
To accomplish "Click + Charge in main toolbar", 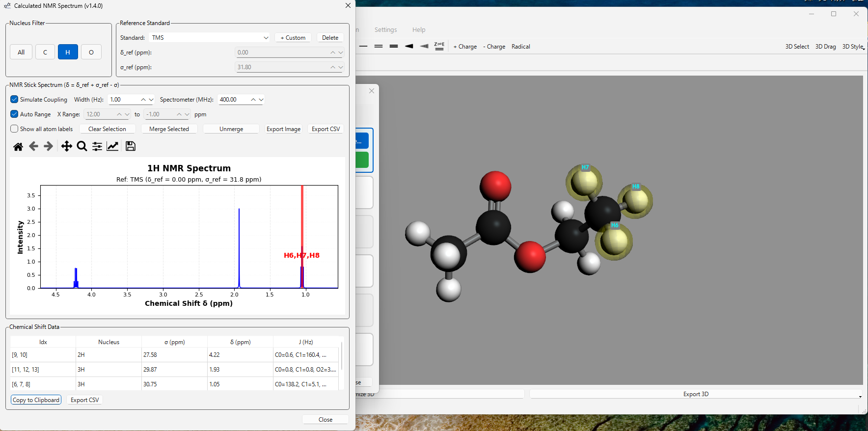I will click(465, 47).
